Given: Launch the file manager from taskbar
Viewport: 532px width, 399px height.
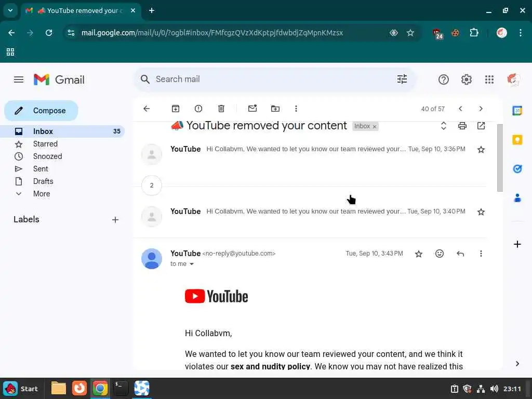Looking at the screenshot, I should click(x=58, y=389).
